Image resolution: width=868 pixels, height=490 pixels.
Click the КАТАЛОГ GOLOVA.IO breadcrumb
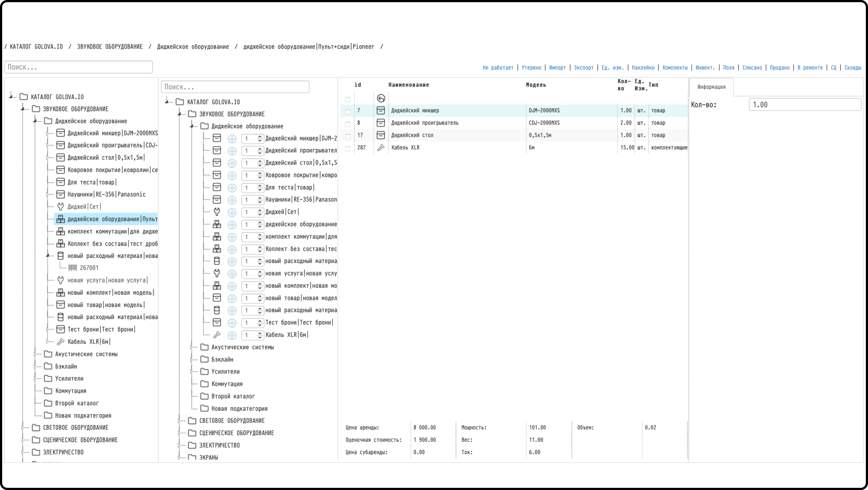(x=36, y=47)
